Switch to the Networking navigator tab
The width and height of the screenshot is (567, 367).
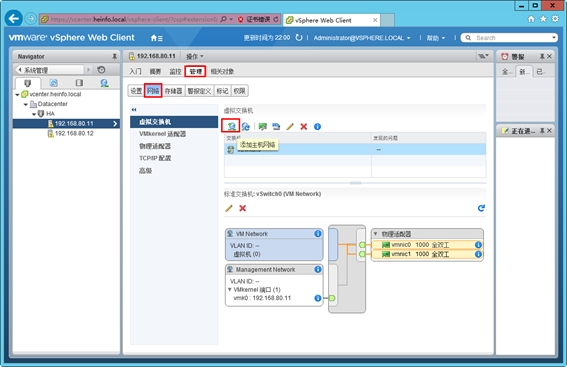[x=104, y=83]
